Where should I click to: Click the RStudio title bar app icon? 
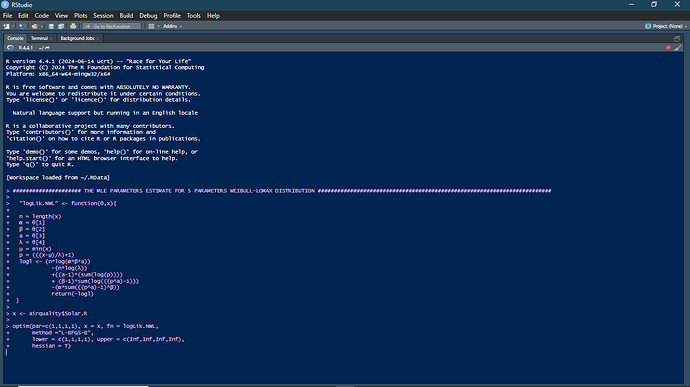(5, 5)
